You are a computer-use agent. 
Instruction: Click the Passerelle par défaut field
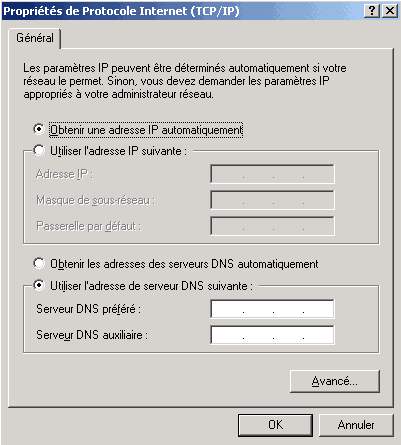[272, 226]
